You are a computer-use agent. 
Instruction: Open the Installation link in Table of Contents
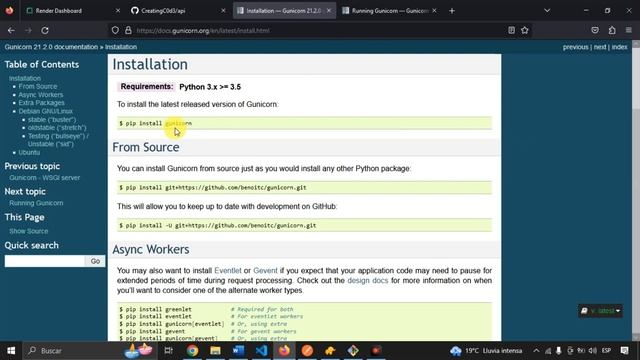pos(25,78)
